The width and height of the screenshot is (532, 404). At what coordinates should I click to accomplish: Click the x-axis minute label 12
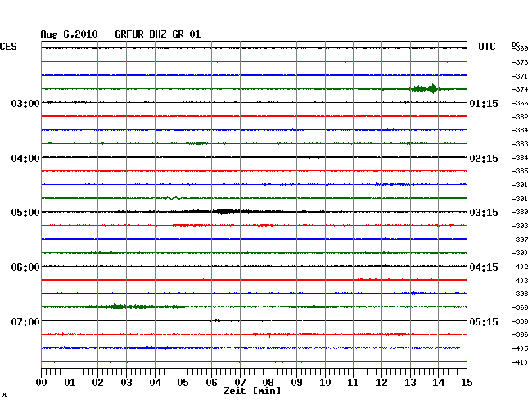(381, 383)
